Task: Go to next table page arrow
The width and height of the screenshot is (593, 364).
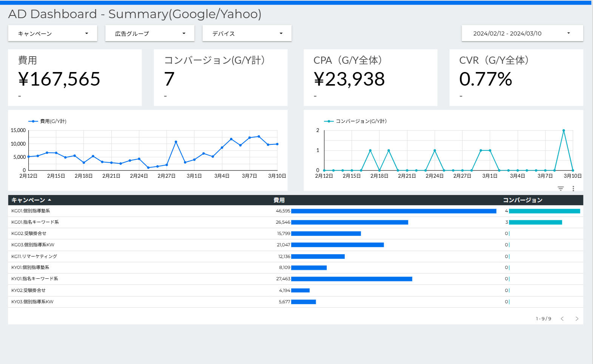Action: pyautogui.click(x=577, y=319)
